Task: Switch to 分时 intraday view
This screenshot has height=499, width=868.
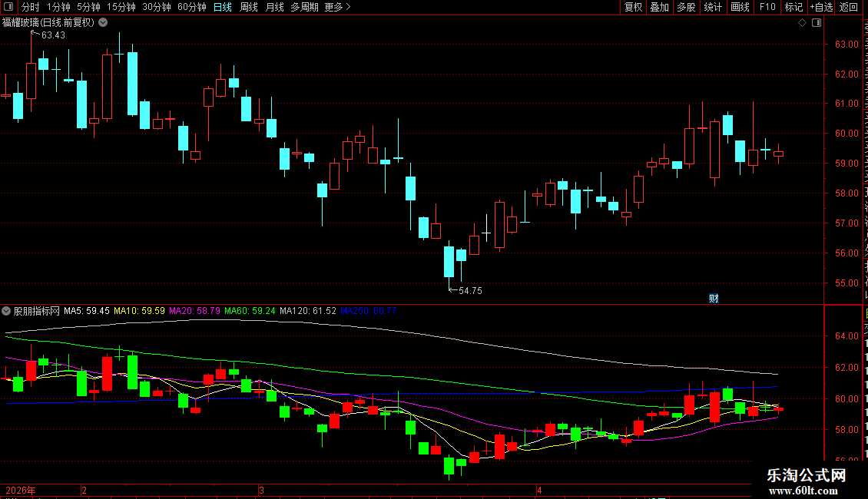Action: point(31,7)
